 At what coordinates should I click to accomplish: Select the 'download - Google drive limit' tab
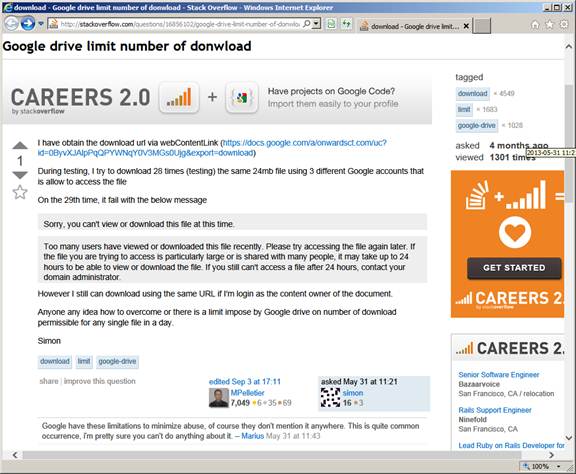410,26
